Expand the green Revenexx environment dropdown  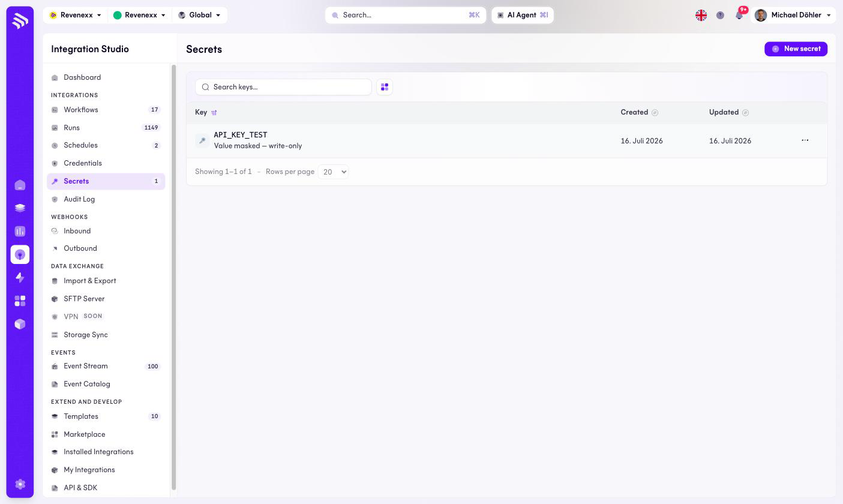coord(139,15)
